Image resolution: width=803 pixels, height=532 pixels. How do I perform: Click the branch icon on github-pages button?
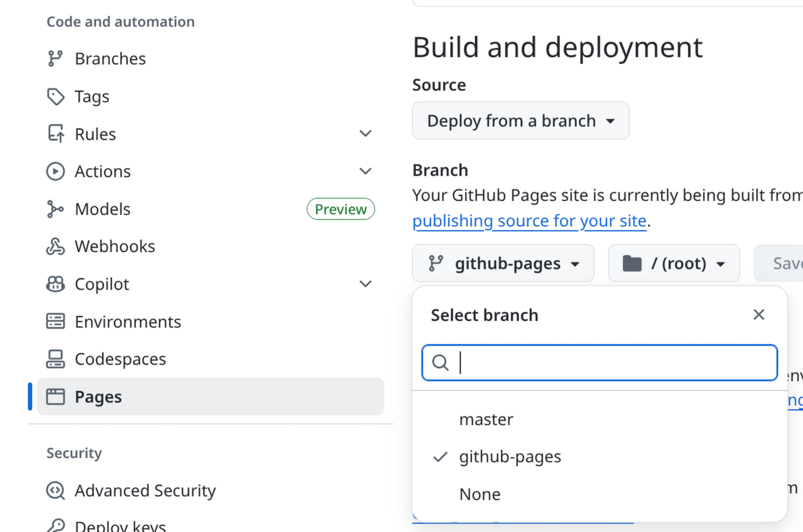click(x=435, y=263)
